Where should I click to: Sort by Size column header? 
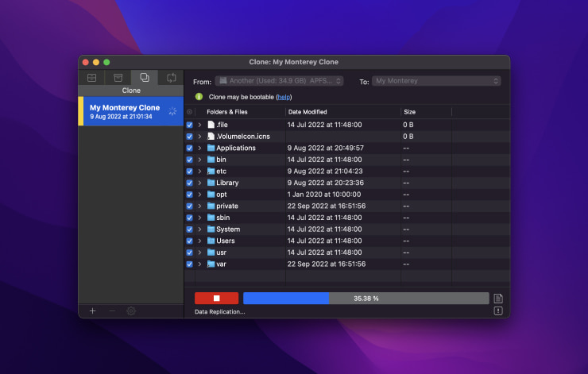pos(409,112)
